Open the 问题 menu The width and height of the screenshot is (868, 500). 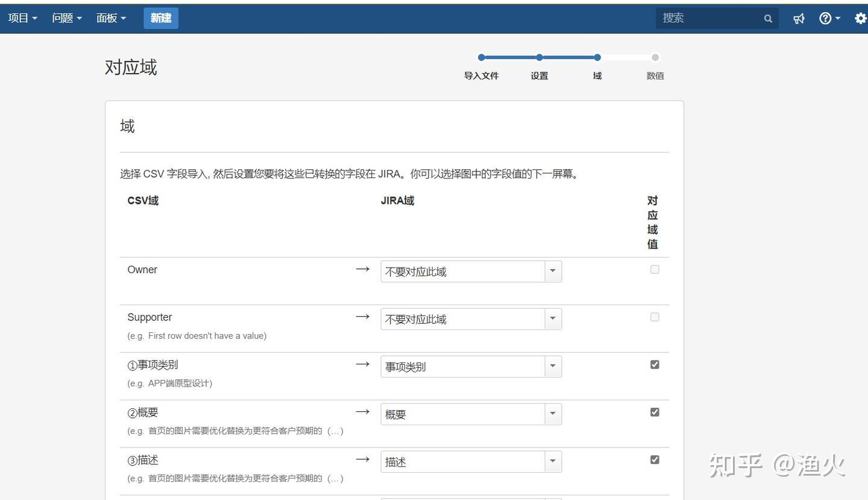pyautogui.click(x=66, y=18)
